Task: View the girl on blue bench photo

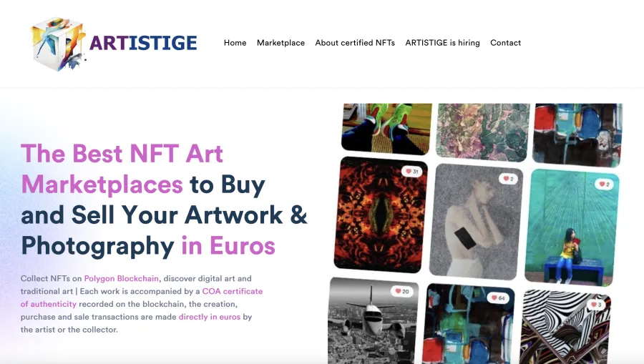Action: tap(572, 227)
